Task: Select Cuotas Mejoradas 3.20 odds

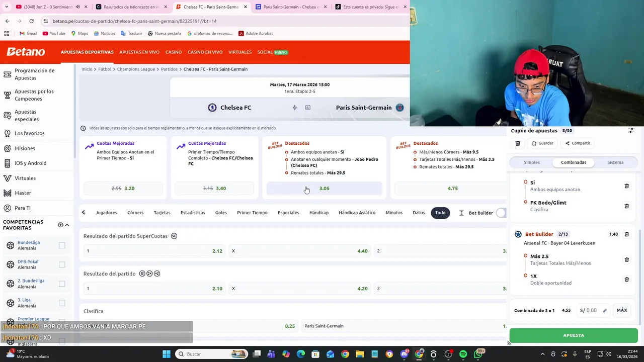Action: tap(123, 189)
